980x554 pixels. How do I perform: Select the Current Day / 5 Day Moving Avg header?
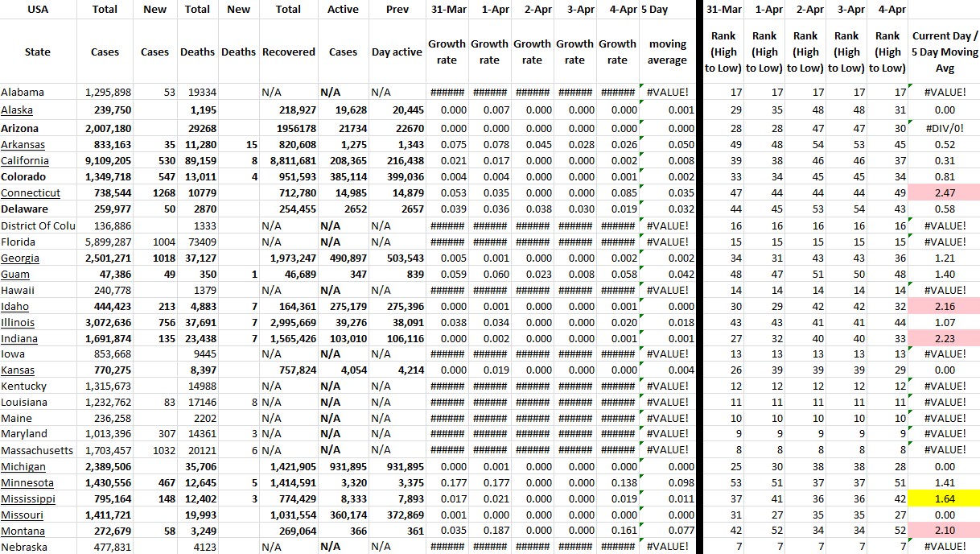click(945, 52)
